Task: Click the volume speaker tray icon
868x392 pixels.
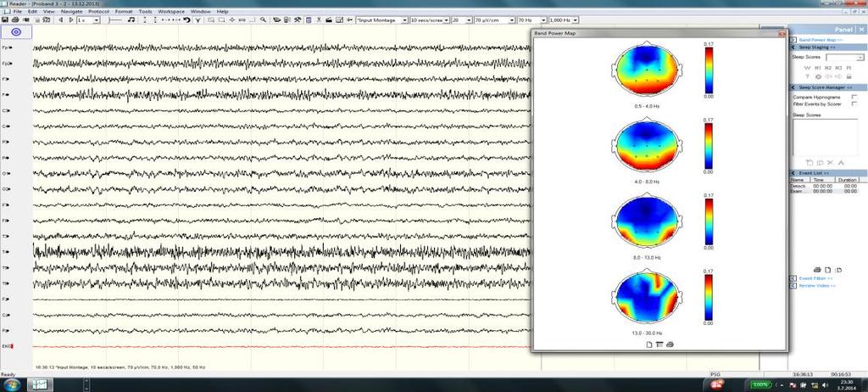Action: coord(826,385)
